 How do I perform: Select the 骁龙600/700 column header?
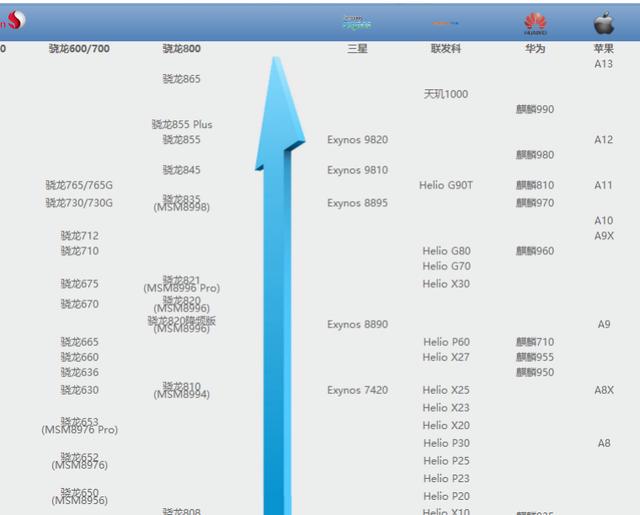click(79, 49)
